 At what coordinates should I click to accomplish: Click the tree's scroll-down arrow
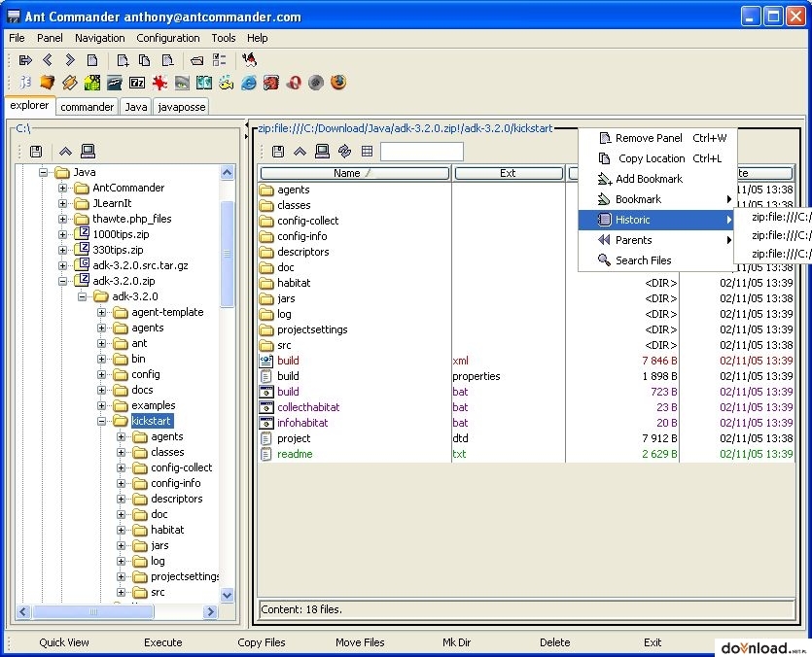tap(227, 596)
